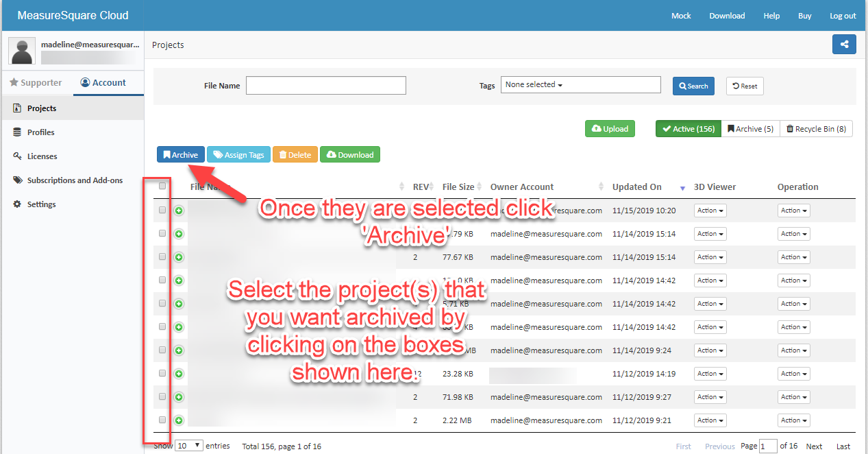Open Projects in the sidebar
The width and height of the screenshot is (868, 454).
72,108
